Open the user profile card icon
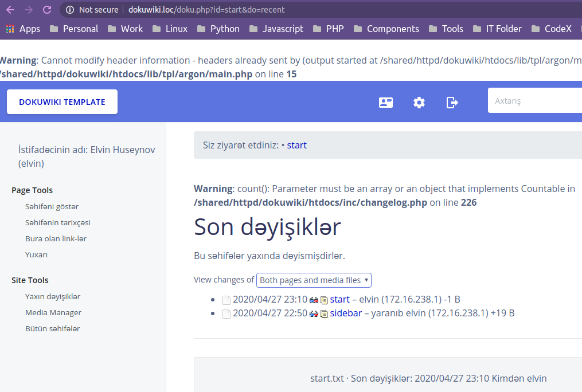 [386, 103]
